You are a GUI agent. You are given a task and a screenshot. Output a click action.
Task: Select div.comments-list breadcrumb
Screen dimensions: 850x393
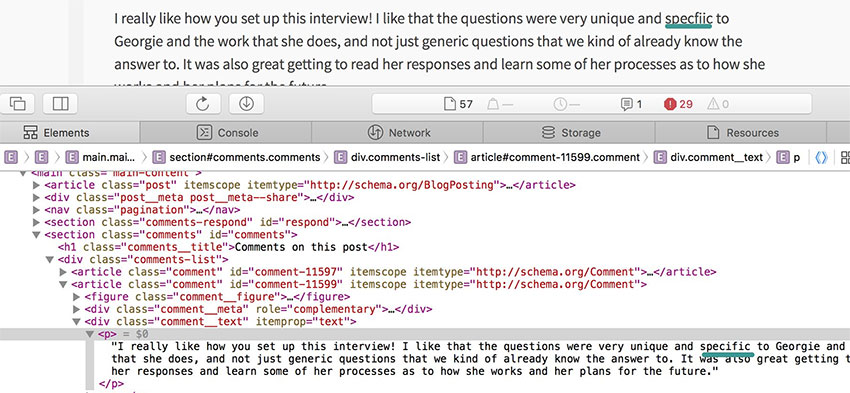[x=387, y=158]
